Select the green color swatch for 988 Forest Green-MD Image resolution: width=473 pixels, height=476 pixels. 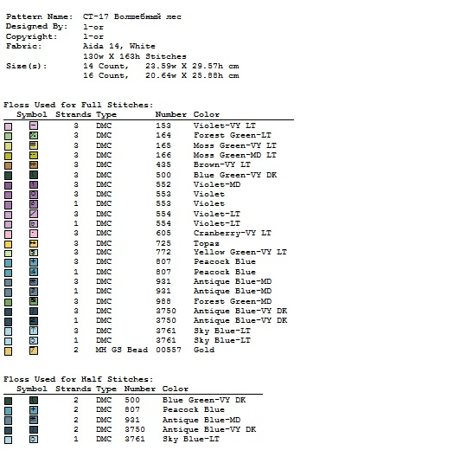[x=8, y=302]
